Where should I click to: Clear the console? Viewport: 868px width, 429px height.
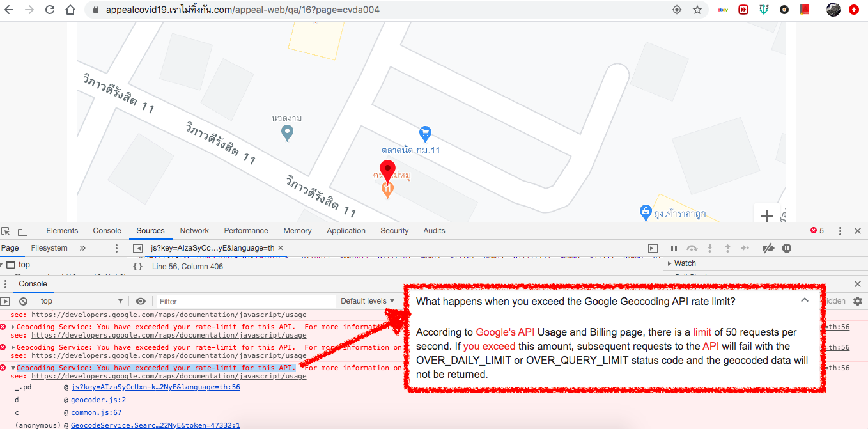tap(23, 301)
